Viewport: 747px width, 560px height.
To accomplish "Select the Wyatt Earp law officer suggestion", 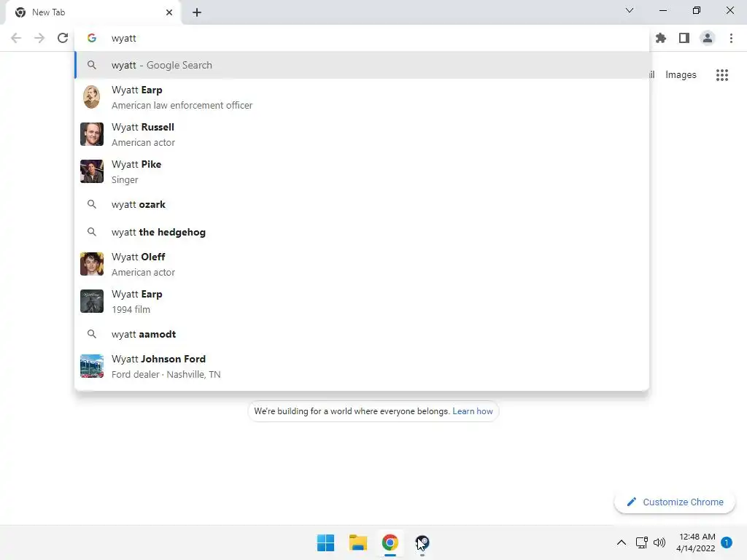I will tap(362, 97).
